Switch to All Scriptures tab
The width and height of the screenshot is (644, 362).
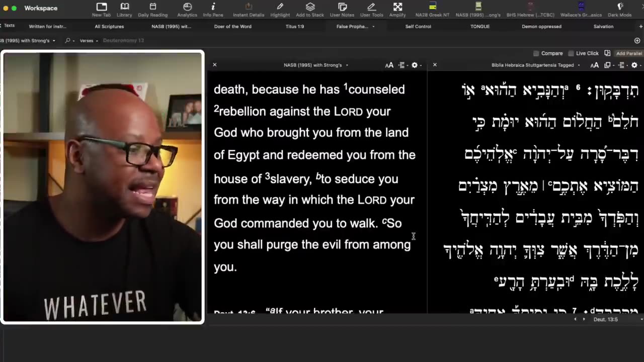(x=109, y=26)
